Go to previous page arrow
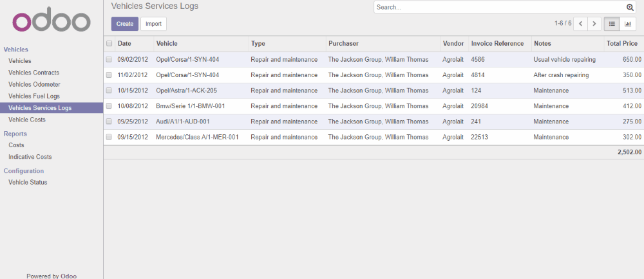 coord(580,24)
